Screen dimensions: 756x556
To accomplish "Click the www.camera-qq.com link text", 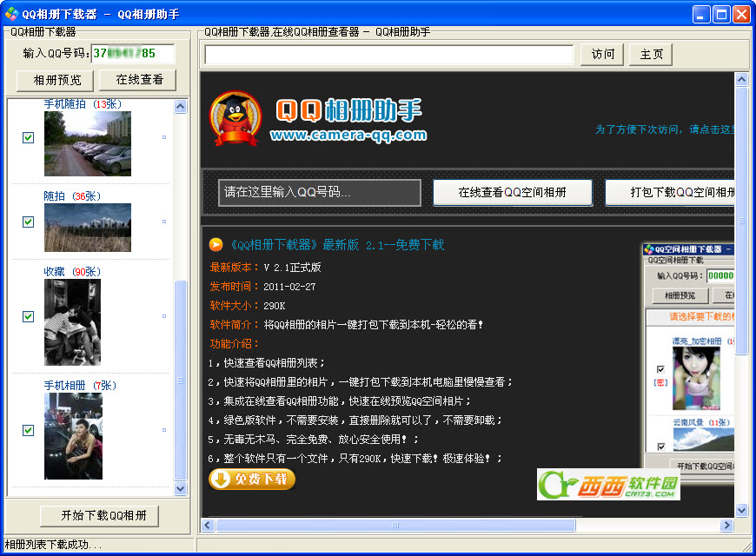I will point(348,135).
